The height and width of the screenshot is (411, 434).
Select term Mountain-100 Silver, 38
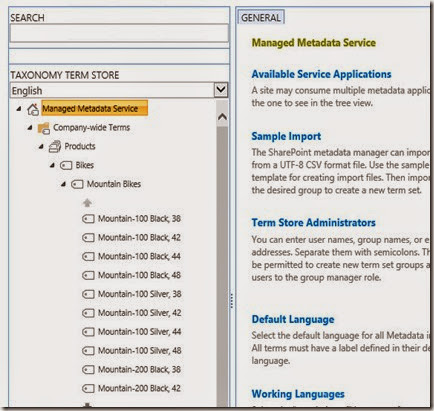coord(140,294)
